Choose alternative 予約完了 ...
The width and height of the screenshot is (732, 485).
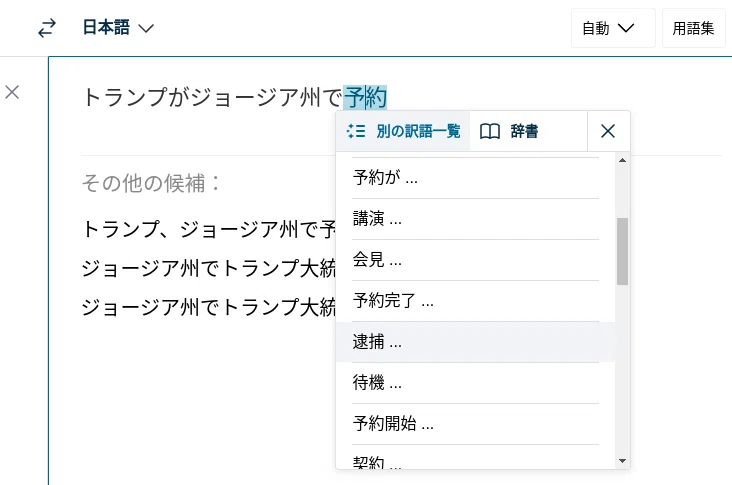[475, 301]
